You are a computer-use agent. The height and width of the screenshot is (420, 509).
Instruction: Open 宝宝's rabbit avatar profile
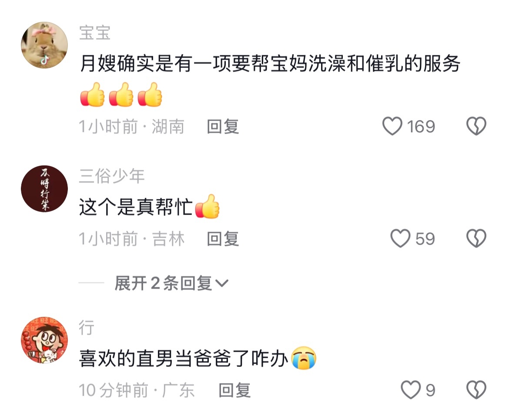(44, 45)
